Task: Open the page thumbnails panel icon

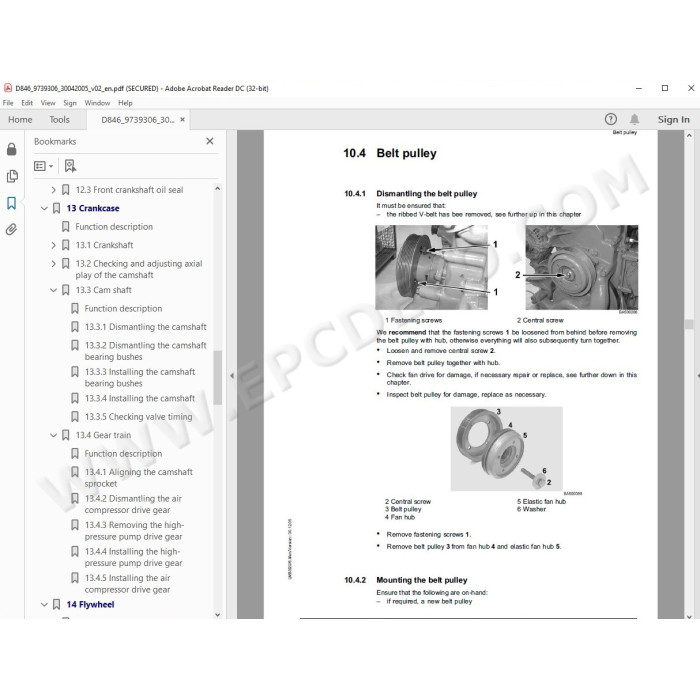Action: click(x=12, y=176)
